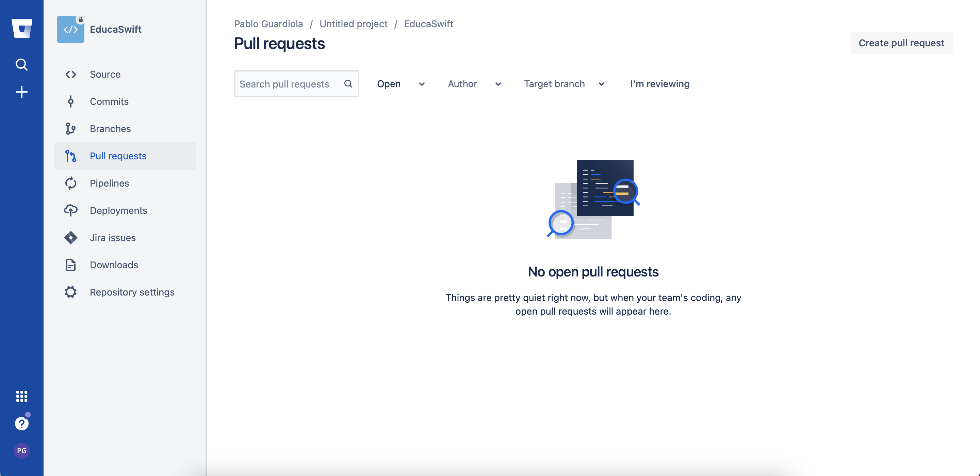
Task: Click the 'No open pull requests' heading
Action: click(x=593, y=271)
